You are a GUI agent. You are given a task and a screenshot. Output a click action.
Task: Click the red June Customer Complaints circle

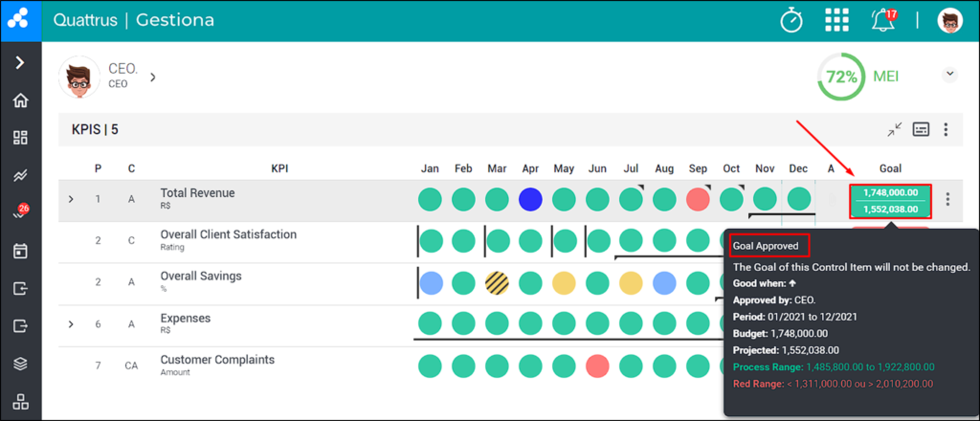[x=598, y=366]
